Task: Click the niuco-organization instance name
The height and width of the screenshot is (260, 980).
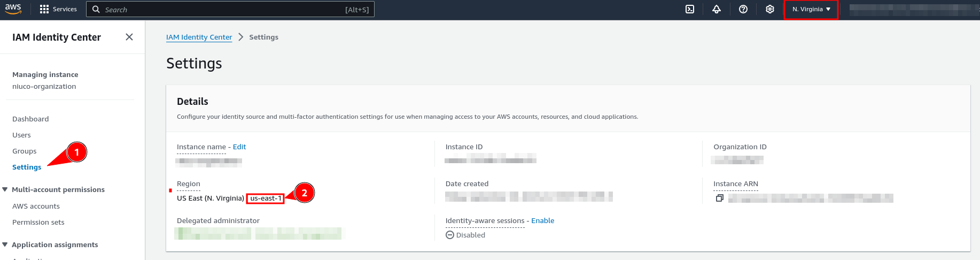Action: [44, 86]
